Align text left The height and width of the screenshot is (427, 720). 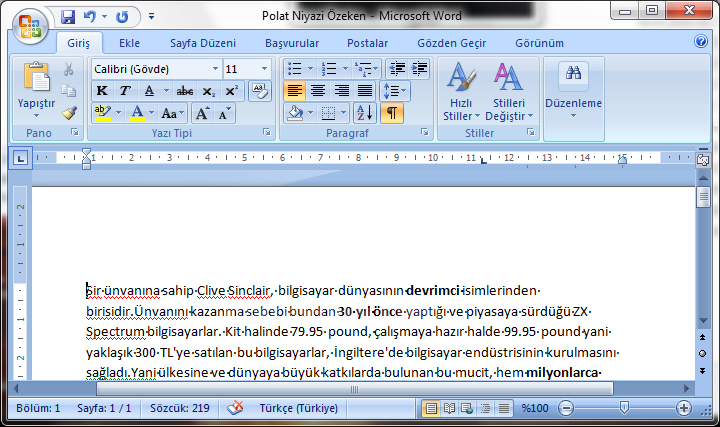(x=294, y=91)
